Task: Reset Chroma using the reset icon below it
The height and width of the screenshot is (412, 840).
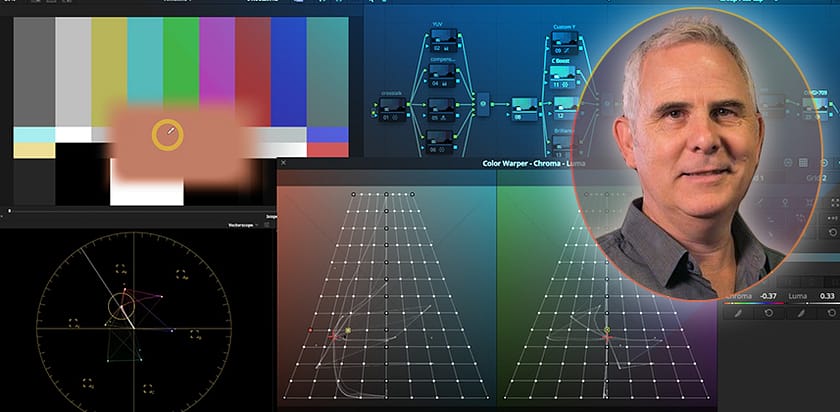Action: [x=769, y=313]
